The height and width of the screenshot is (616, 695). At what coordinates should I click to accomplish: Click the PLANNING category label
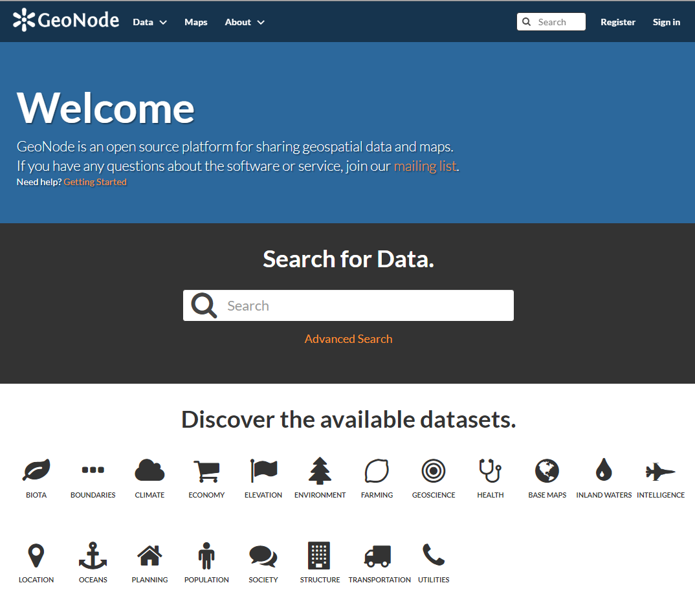click(x=150, y=580)
